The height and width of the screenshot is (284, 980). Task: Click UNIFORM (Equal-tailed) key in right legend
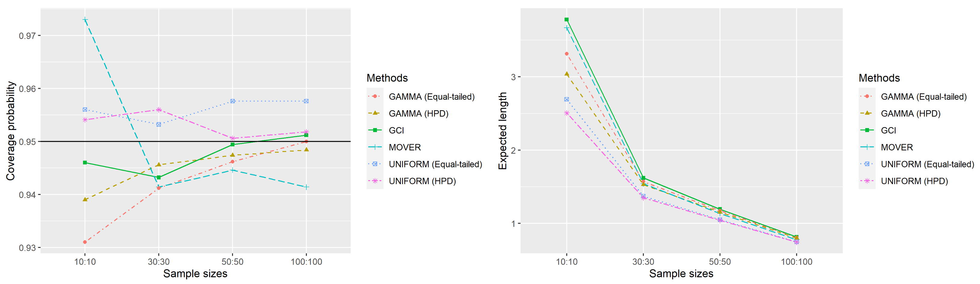867,164
